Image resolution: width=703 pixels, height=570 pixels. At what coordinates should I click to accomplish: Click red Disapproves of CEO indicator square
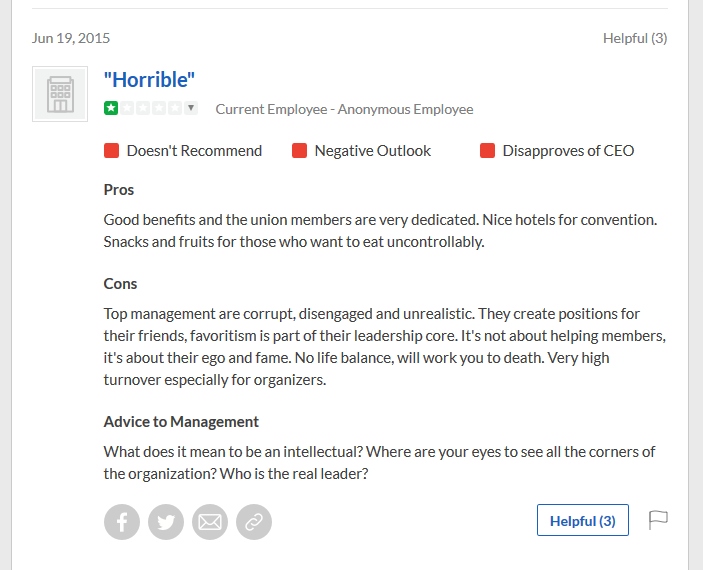click(x=487, y=151)
